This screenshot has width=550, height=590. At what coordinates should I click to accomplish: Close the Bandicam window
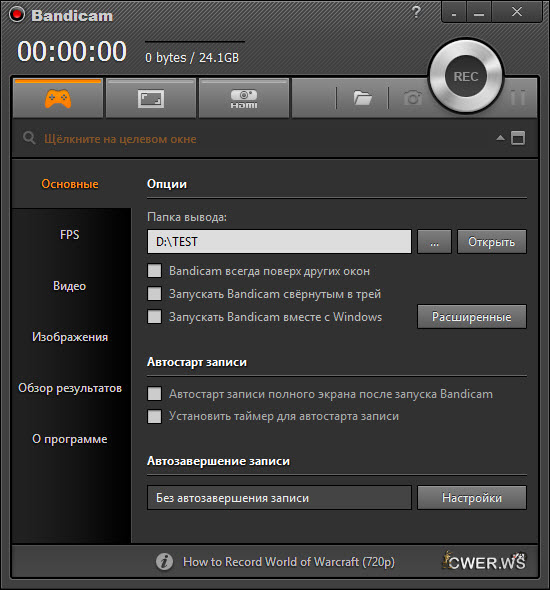(x=517, y=12)
